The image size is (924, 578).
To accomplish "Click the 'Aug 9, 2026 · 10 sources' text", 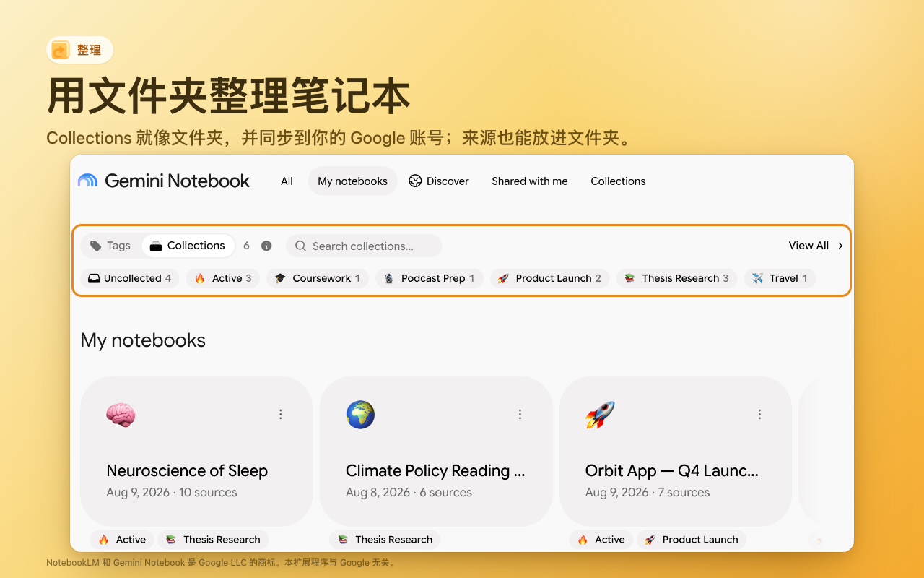I will point(172,493).
